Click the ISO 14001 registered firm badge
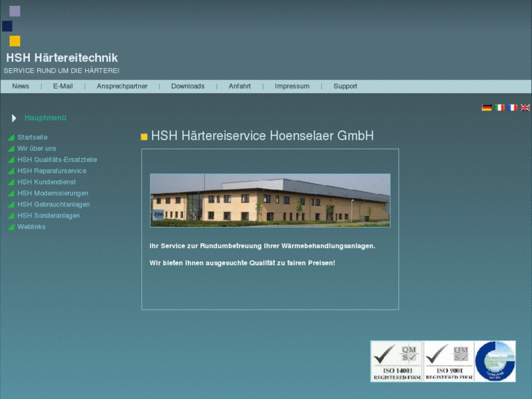This screenshot has height=399, width=532. pyautogui.click(x=397, y=362)
